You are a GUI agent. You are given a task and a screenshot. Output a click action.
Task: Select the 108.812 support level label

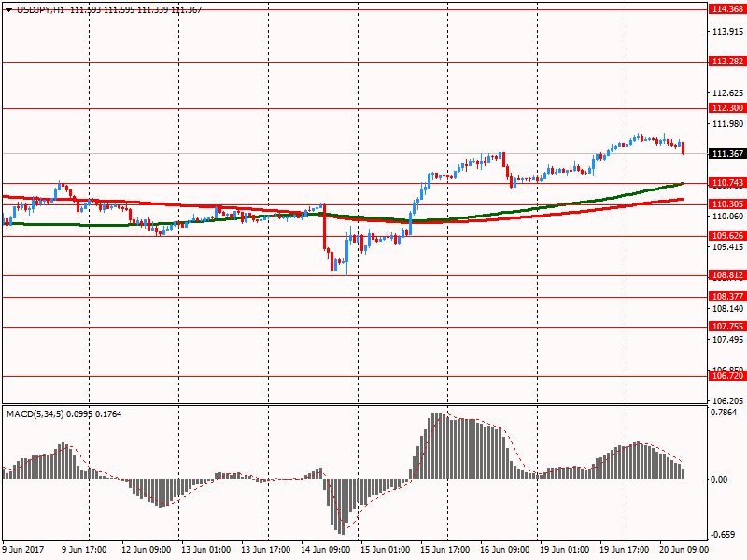pos(727,275)
